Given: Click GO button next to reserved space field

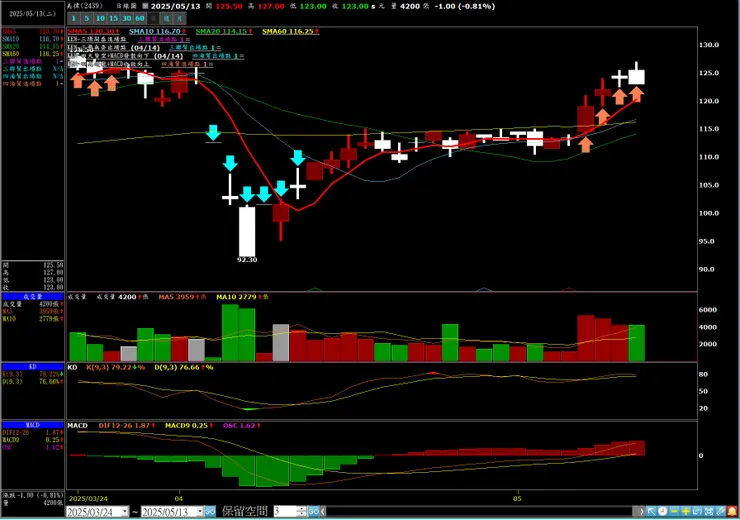Looking at the screenshot, I should click(x=314, y=512).
